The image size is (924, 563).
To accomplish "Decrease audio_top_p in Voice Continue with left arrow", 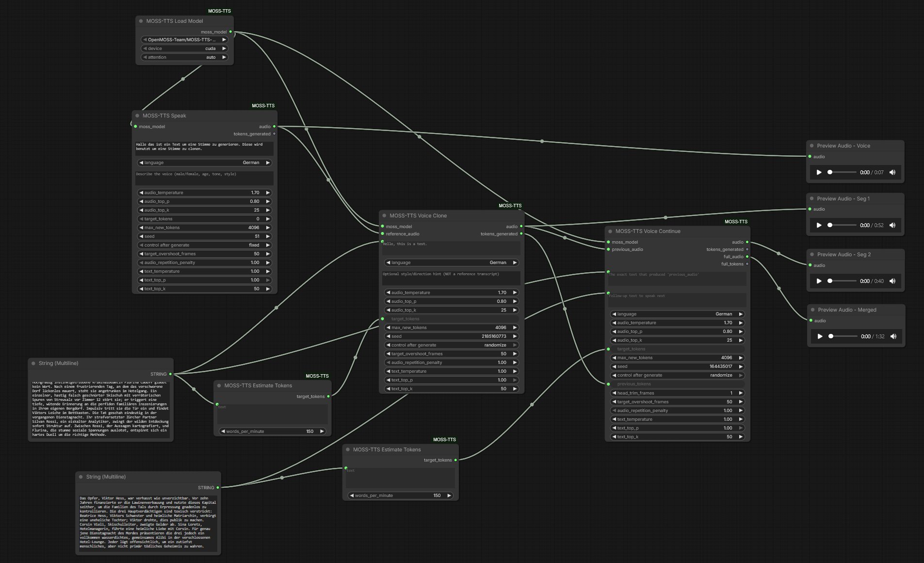I will (x=614, y=331).
